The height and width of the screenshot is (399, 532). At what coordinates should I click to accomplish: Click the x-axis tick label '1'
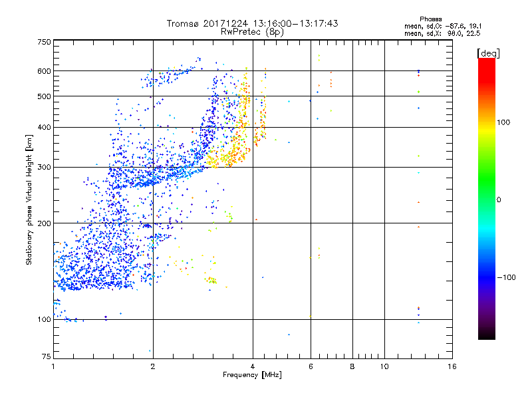pyautogui.click(x=53, y=366)
